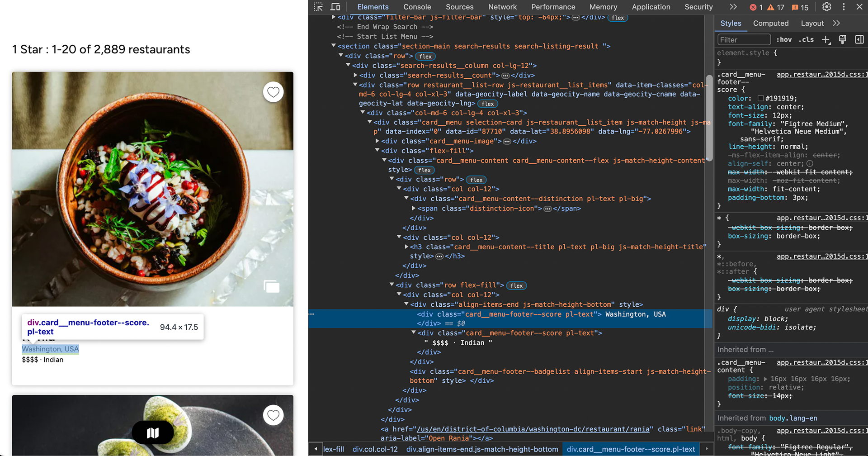The width and height of the screenshot is (868, 456).
Task: Click the align-self info icon
Action: click(810, 164)
